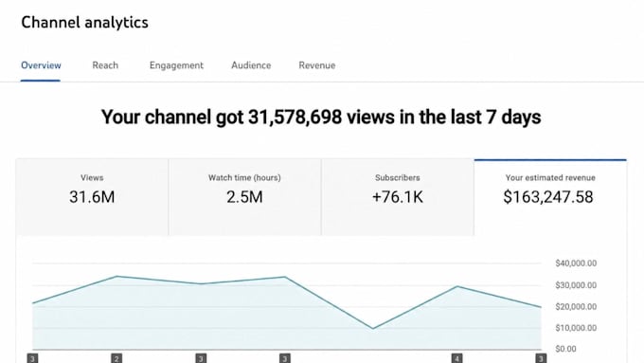Click the $10,000.00 axis label
The height and width of the screenshot is (363, 644).
pos(576,328)
